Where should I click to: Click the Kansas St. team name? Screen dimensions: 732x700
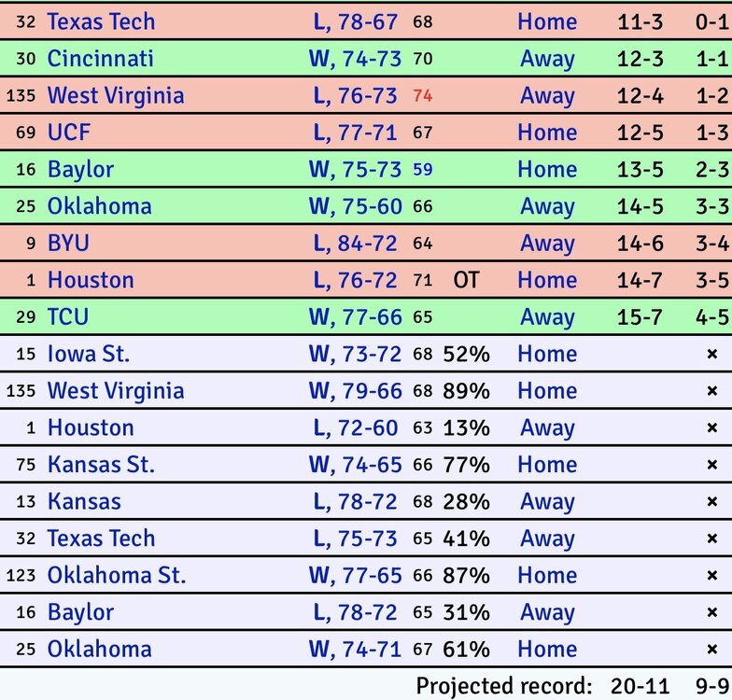click(x=101, y=465)
